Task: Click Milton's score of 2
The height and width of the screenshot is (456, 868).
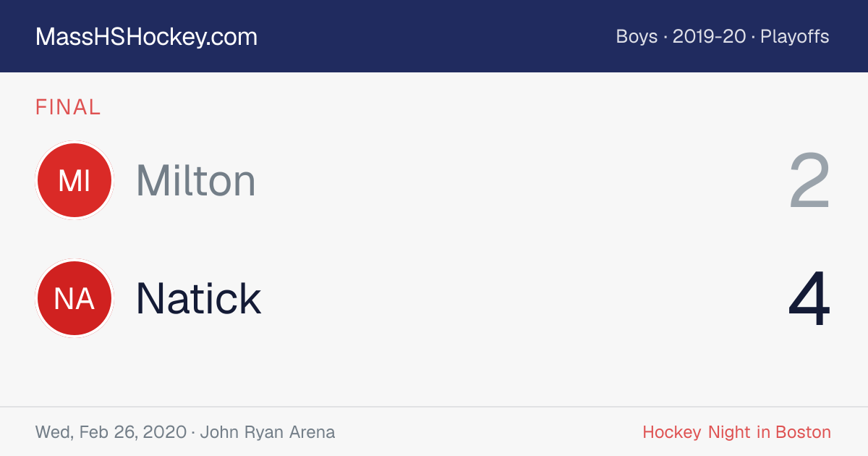Action: click(x=809, y=181)
